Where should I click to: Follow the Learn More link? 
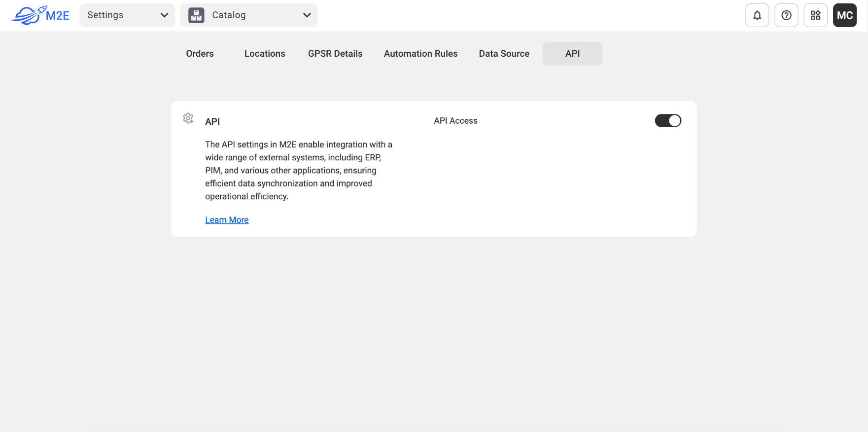[227, 220]
